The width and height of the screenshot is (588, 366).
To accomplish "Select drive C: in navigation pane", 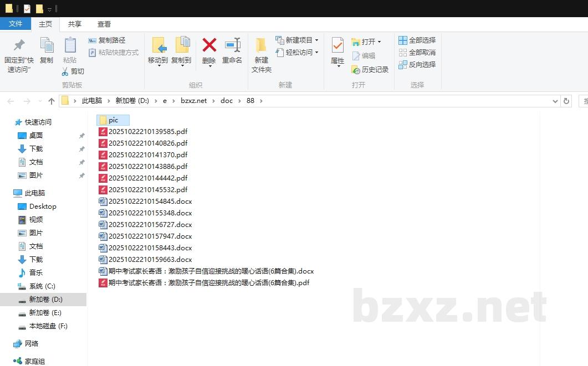I will (42, 286).
